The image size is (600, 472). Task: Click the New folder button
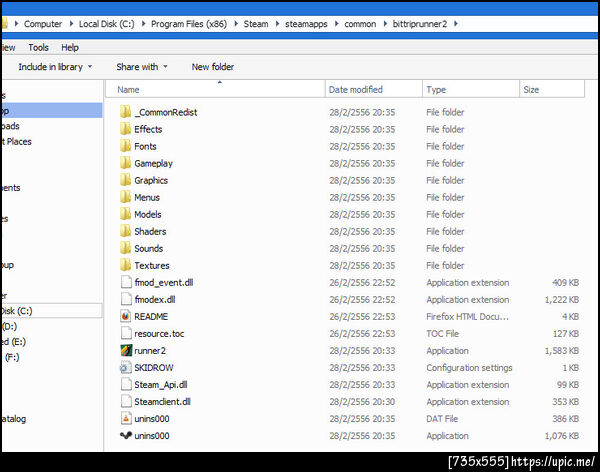(213, 67)
